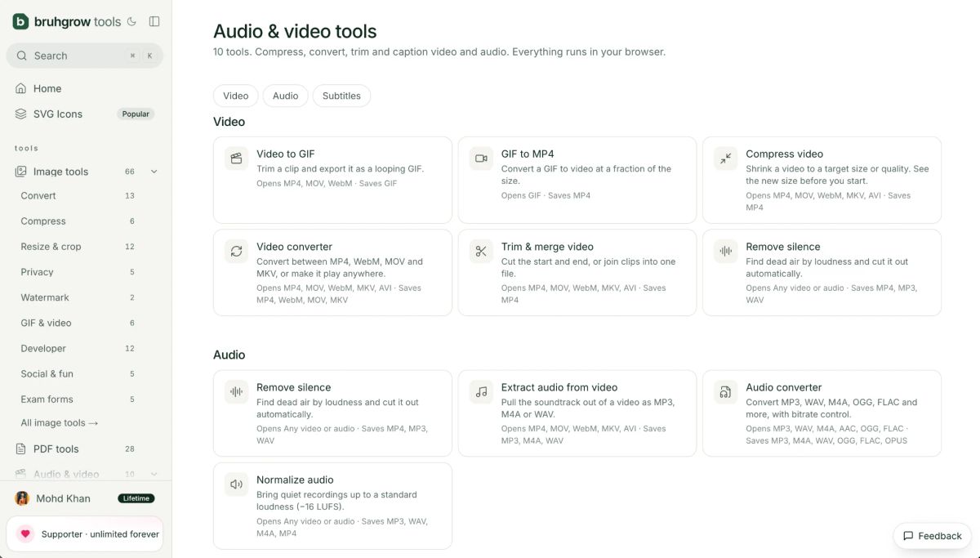Open Home in sidebar
This screenshot has height=558, width=980.
pyautogui.click(x=85, y=88)
